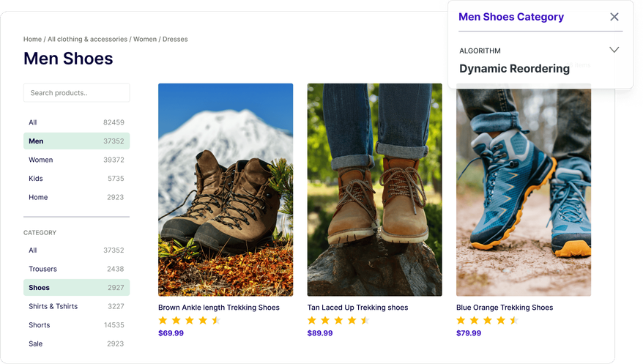The image size is (643, 364).
Task: Click the Brown Ankle length Trekking Shoes title
Action: (x=219, y=308)
